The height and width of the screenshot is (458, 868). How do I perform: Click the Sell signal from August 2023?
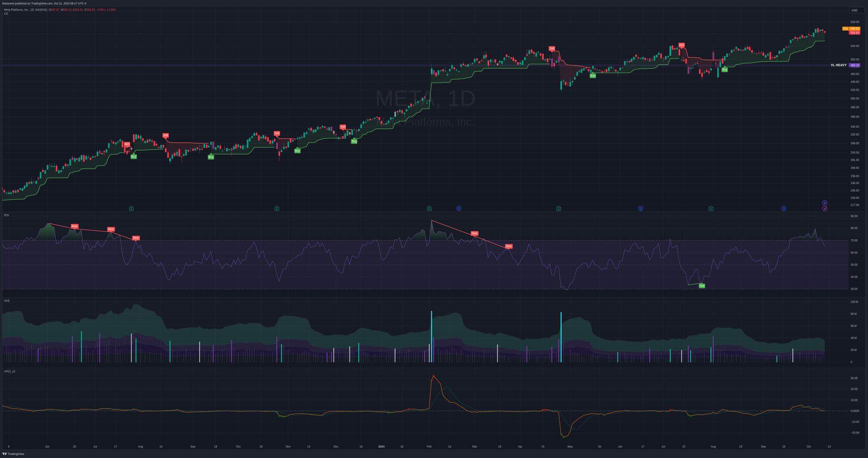click(165, 135)
